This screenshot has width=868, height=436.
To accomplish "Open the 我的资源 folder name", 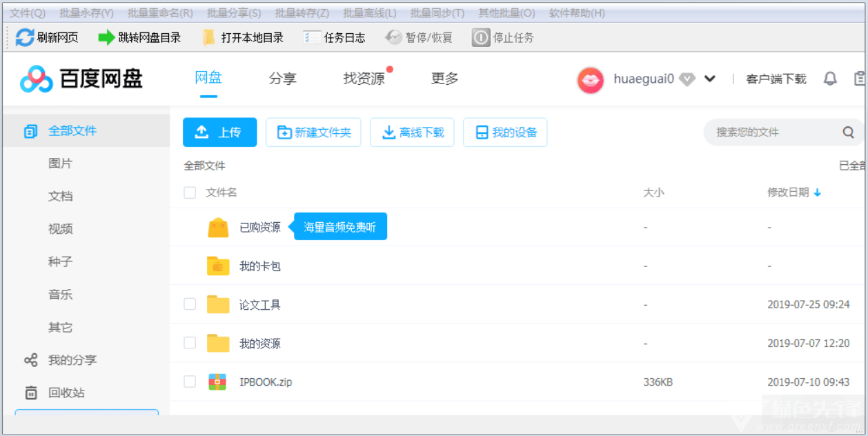I will (260, 344).
